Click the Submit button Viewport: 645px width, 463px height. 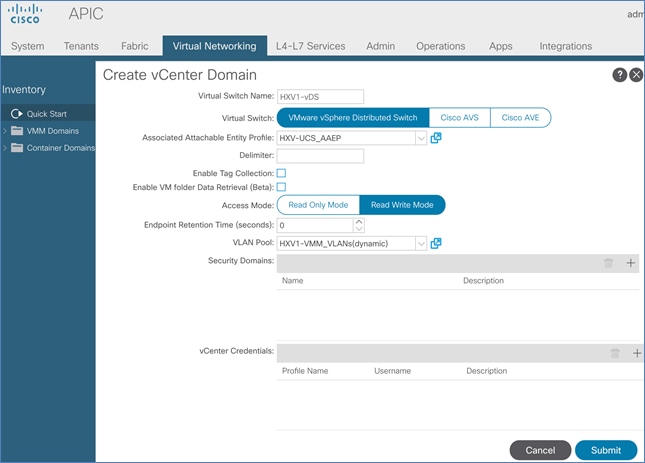pos(606,450)
